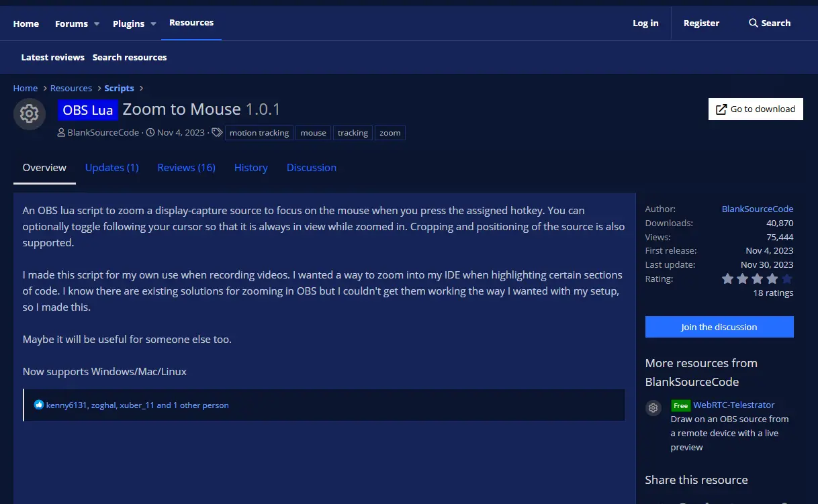Click the author person icon by BlankSourceCode
818x504 pixels.
(62, 133)
